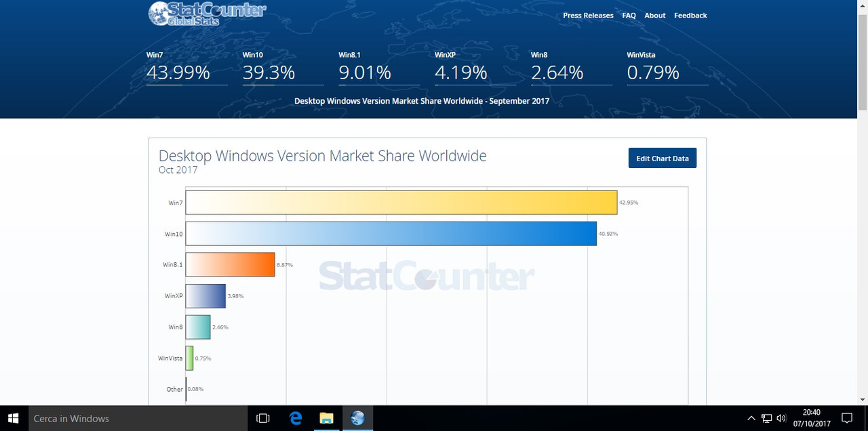Click the green WinVista chart bar
The height and width of the screenshot is (431, 868).
[189, 358]
